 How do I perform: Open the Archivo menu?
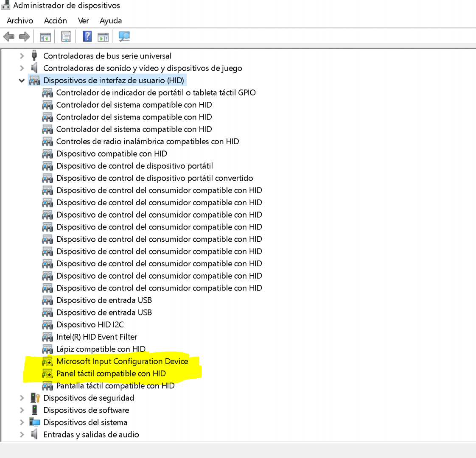[20, 21]
